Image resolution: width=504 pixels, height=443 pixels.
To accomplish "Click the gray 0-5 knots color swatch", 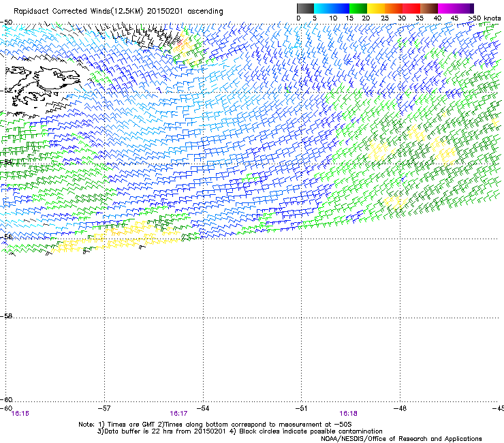I will click(305, 8).
